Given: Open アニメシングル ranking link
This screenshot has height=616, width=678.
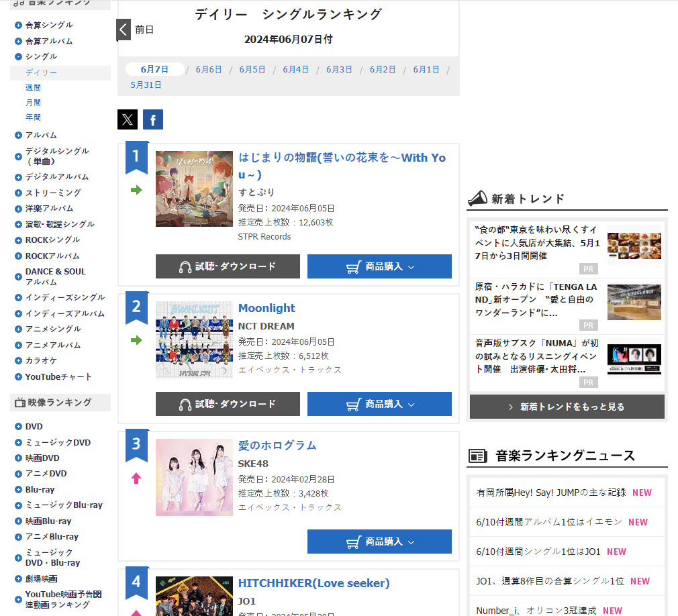Looking at the screenshot, I should tap(53, 329).
